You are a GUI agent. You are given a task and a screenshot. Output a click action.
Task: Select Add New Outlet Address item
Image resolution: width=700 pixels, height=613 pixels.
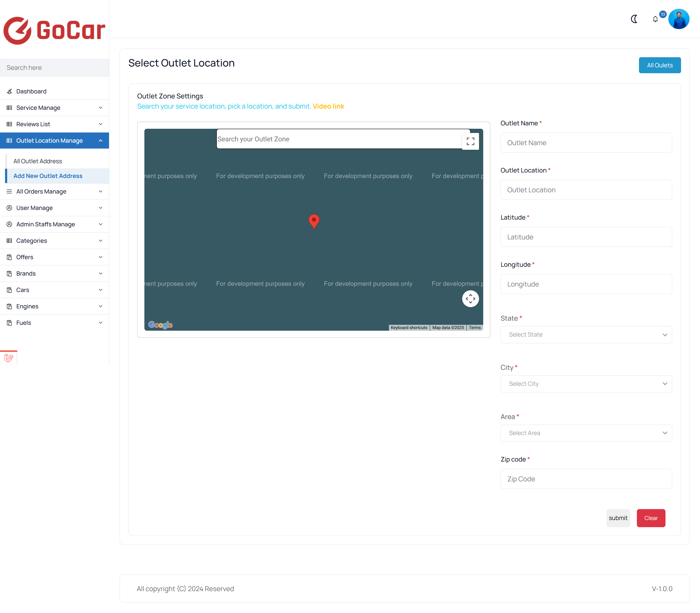click(x=57, y=176)
